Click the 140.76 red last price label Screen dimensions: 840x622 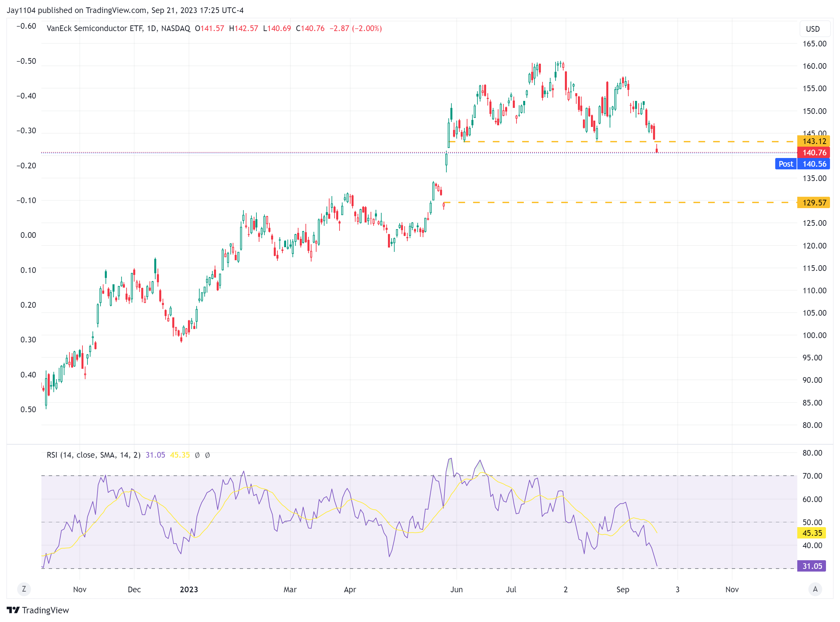click(x=813, y=152)
